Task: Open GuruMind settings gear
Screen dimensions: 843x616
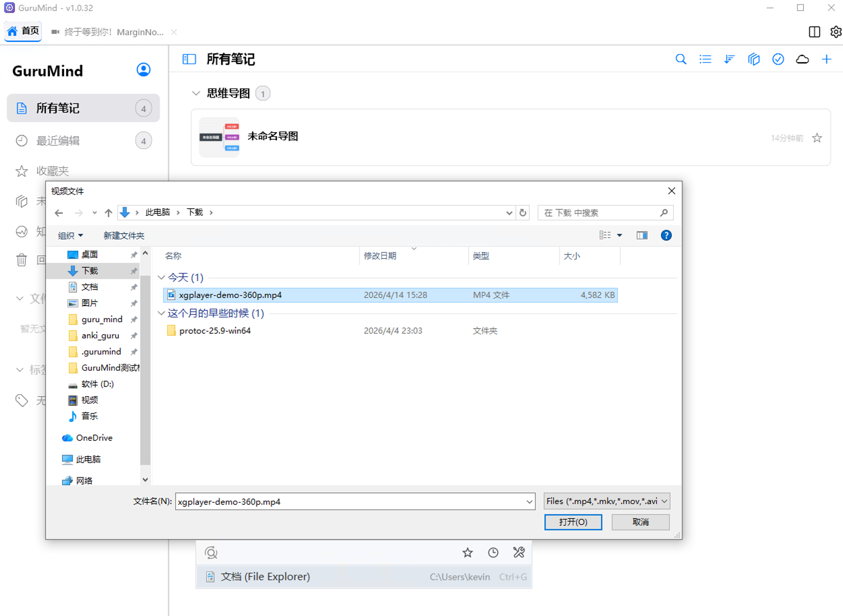Action: click(x=836, y=32)
